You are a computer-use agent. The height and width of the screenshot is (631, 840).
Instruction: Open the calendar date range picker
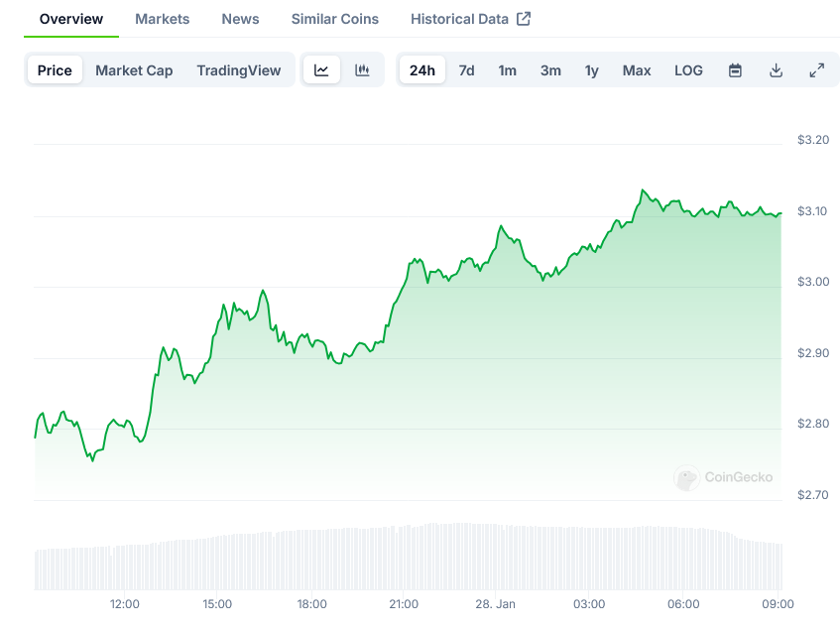735,70
